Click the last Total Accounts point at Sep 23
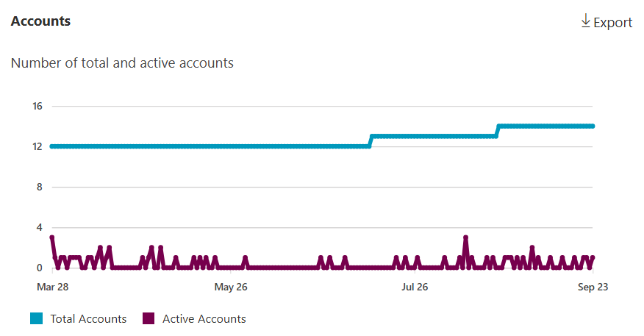 pos(593,126)
